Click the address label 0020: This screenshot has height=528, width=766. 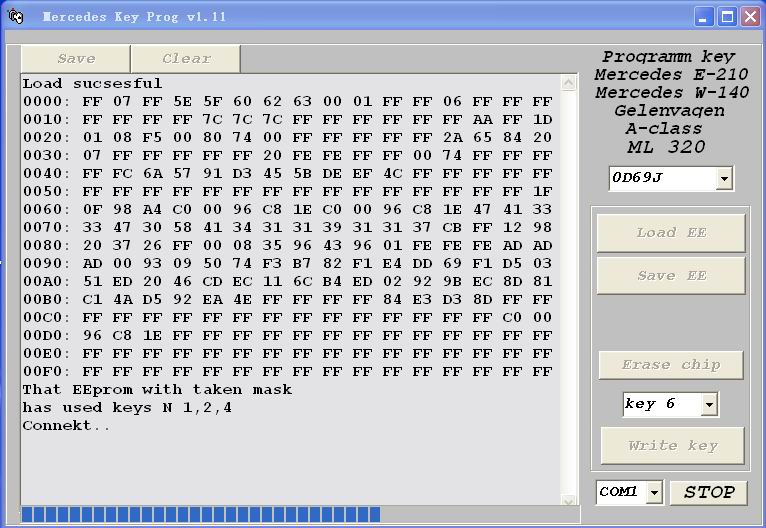click(46, 137)
